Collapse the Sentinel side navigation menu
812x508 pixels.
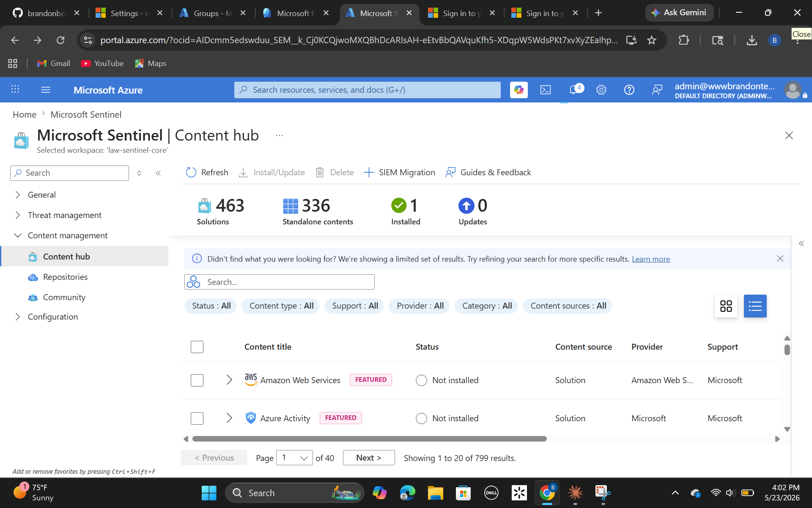[158, 173]
